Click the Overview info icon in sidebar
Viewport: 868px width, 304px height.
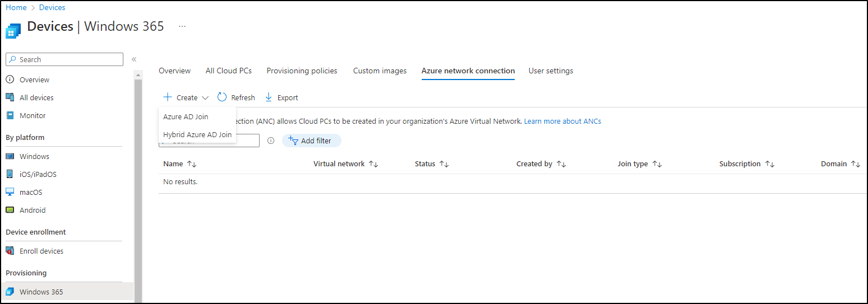[x=10, y=79]
